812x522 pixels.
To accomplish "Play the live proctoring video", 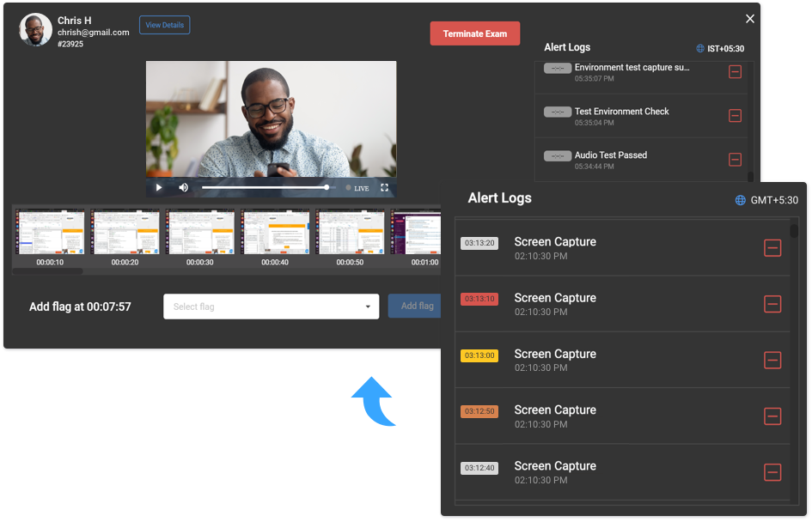I will [159, 187].
